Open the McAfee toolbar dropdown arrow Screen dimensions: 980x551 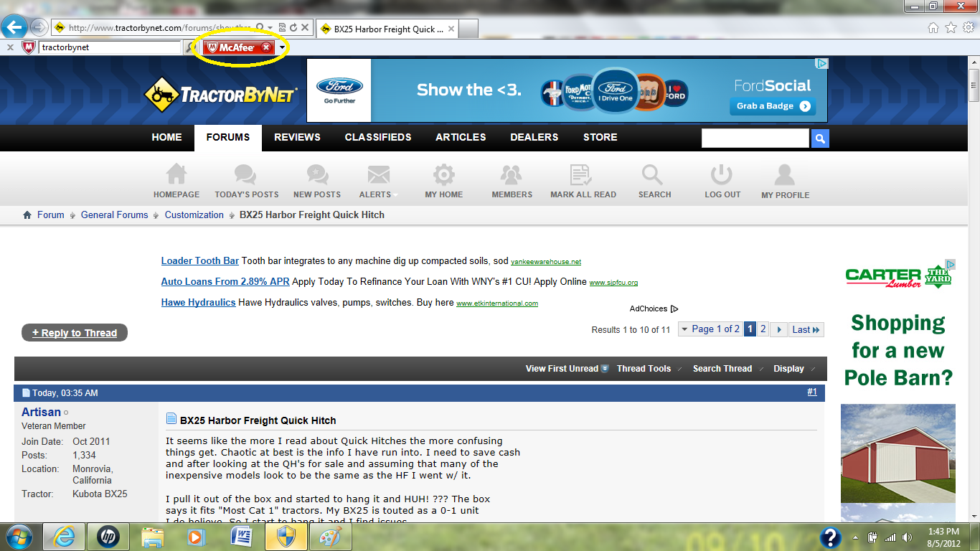click(x=283, y=48)
